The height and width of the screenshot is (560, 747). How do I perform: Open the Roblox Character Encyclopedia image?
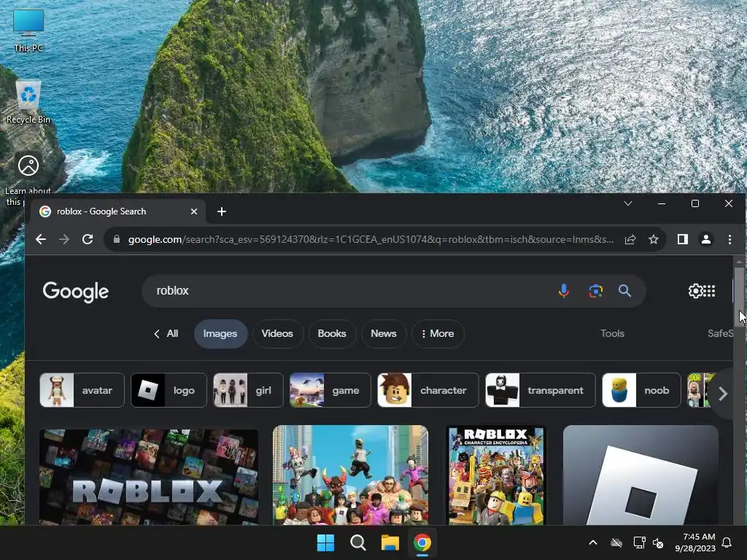tap(496, 475)
